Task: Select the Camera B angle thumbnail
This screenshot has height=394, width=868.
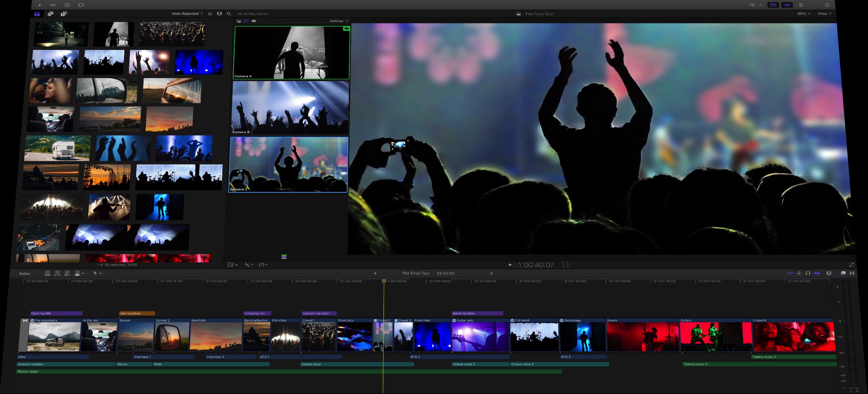Action: coord(290,108)
